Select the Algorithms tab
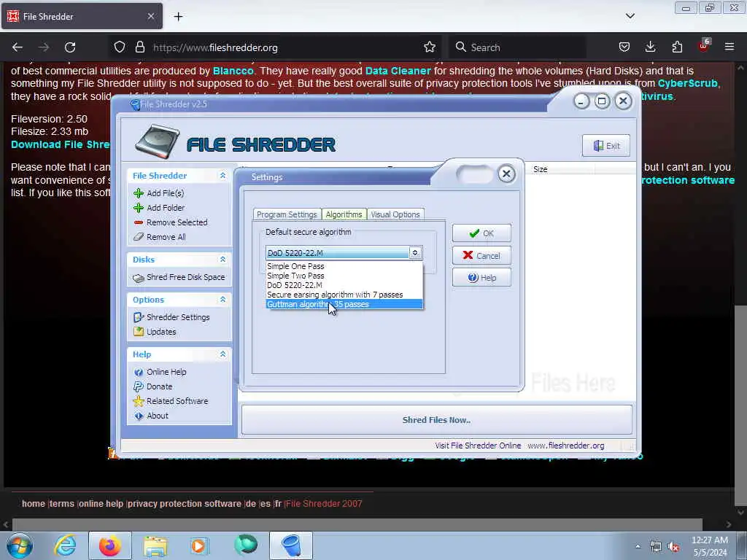Image resolution: width=747 pixels, height=560 pixels. tap(344, 214)
